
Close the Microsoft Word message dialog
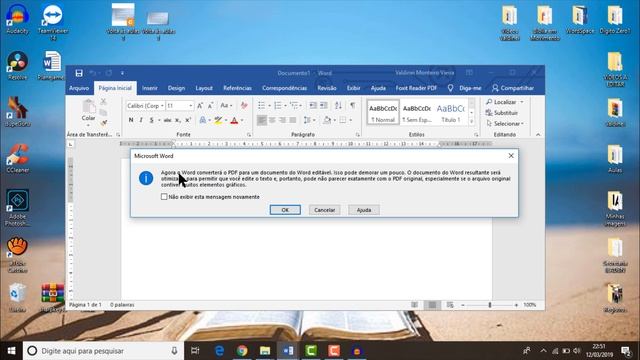[511, 156]
